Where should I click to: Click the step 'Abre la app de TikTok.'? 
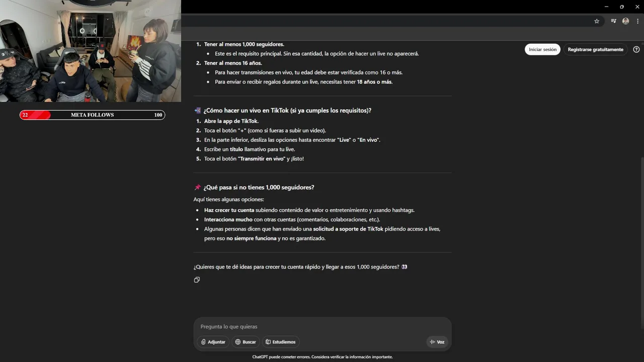click(x=231, y=121)
